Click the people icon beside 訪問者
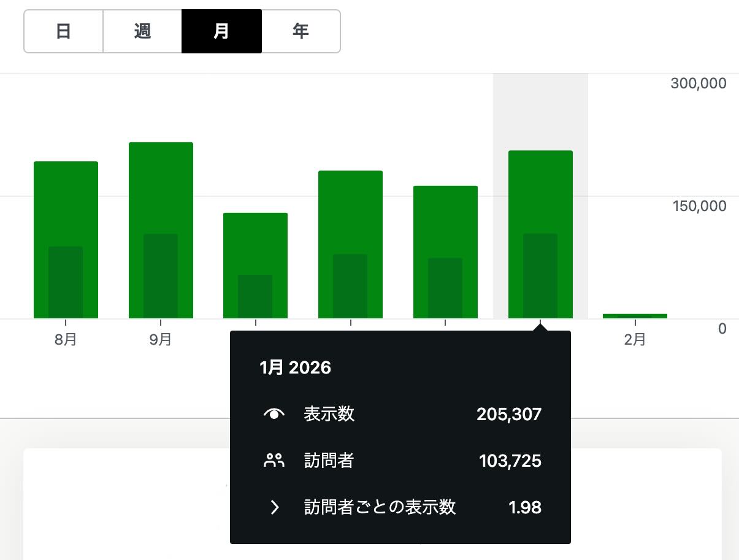Image resolution: width=739 pixels, height=560 pixels. pos(274,461)
